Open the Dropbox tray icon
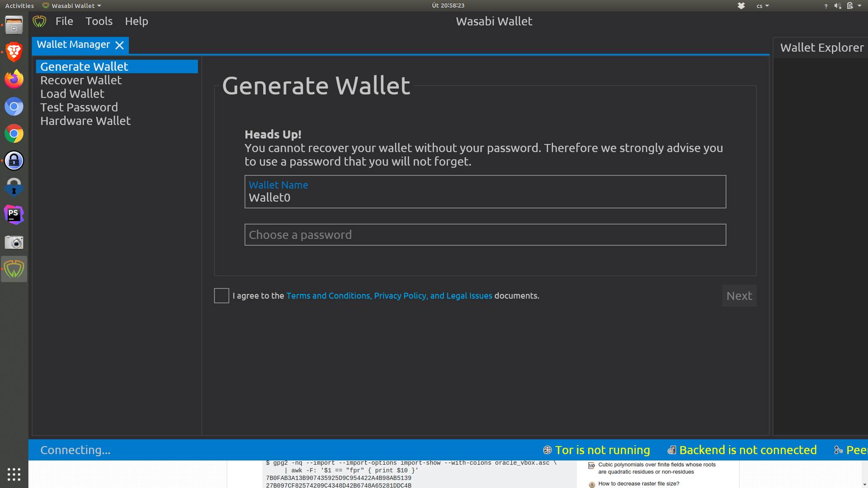 pyautogui.click(x=741, y=6)
